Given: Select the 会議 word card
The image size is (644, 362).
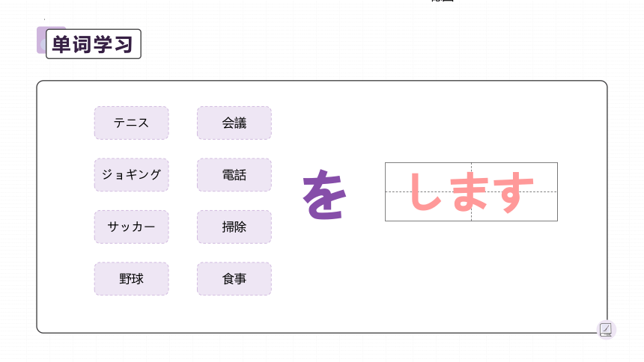Looking at the screenshot, I should 234,123.
